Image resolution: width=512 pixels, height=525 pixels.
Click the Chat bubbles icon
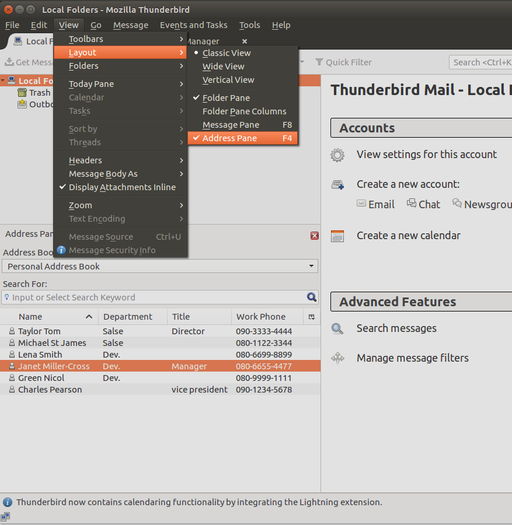(411, 203)
